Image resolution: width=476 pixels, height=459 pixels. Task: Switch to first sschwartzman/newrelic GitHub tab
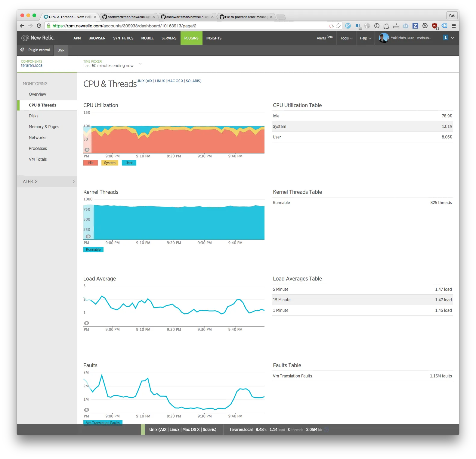click(129, 17)
